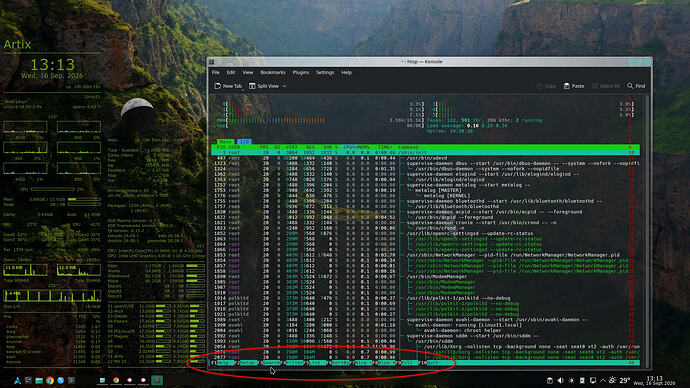Open a New Tab in Konsole

[228, 86]
